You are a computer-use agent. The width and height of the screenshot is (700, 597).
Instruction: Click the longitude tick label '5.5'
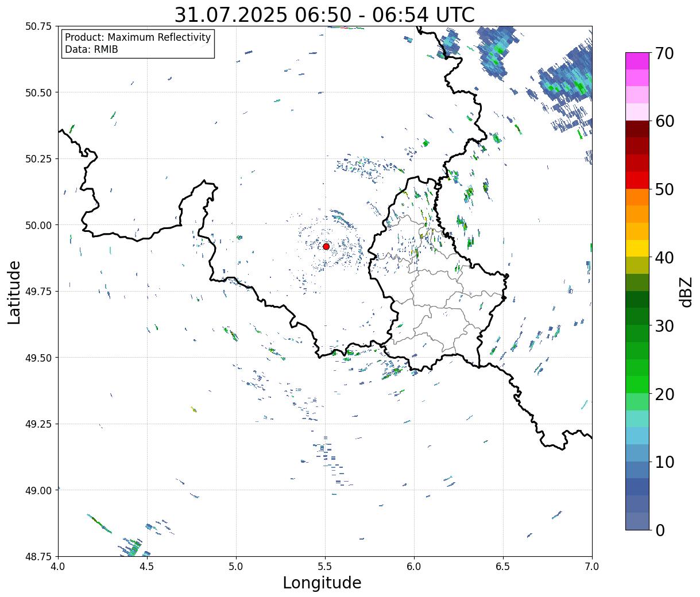pos(325,567)
